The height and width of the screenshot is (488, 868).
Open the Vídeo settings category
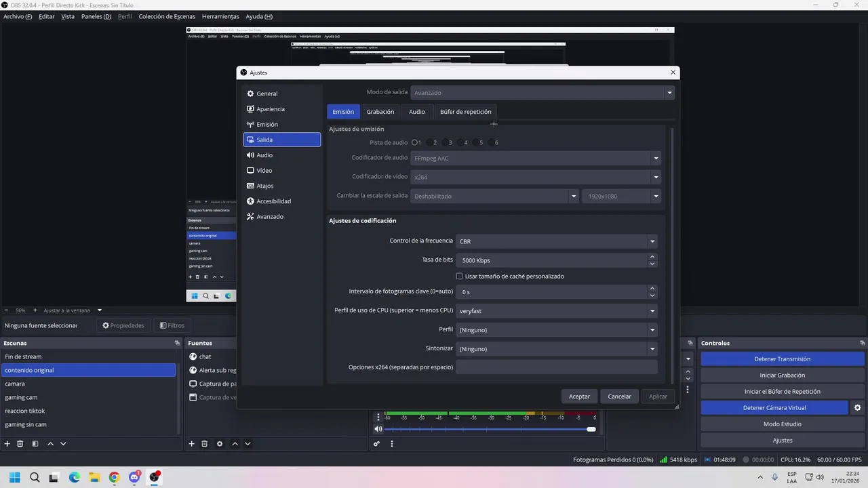281,171
